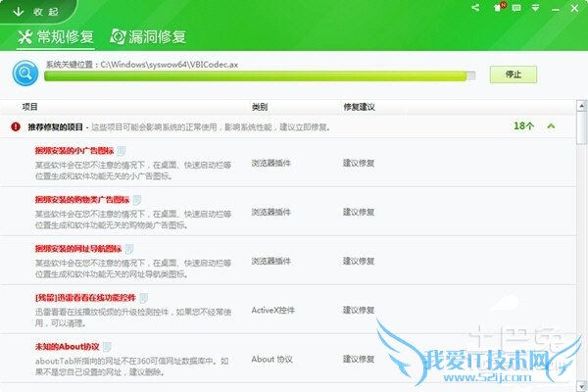Click the red warning icon beside 推荐修复的项目
Image resolution: width=588 pixels, height=392 pixels.
(x=16, y=126)
